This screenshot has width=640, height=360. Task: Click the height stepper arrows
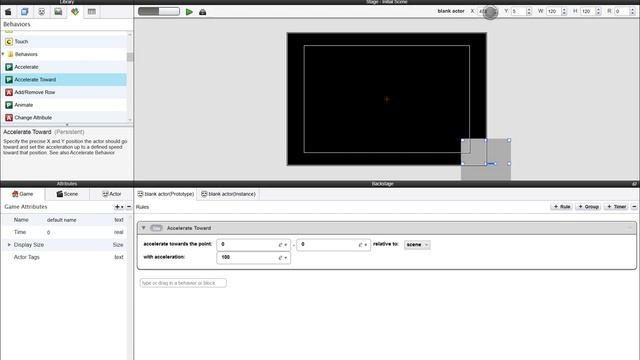click(x=598, y=11)
